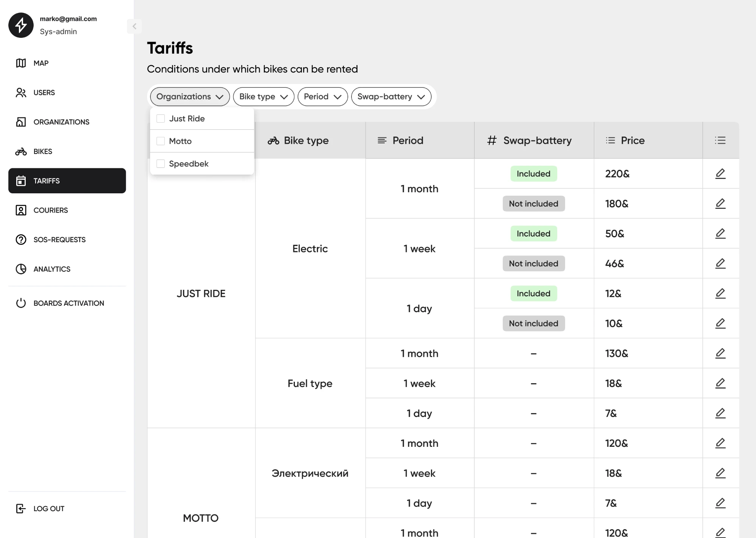
Task: Edit the Электрический 1 month 120& tariff
Action: [x=720, y=443]
